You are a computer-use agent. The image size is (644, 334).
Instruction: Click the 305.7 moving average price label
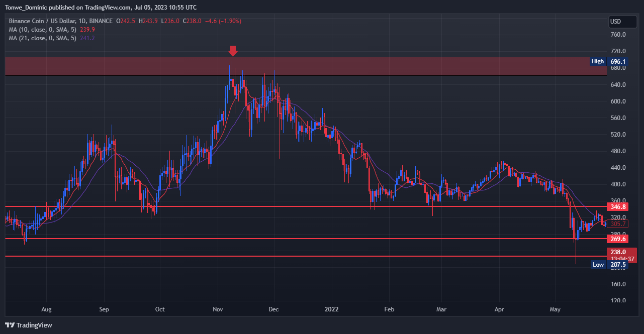pos(618,224)
